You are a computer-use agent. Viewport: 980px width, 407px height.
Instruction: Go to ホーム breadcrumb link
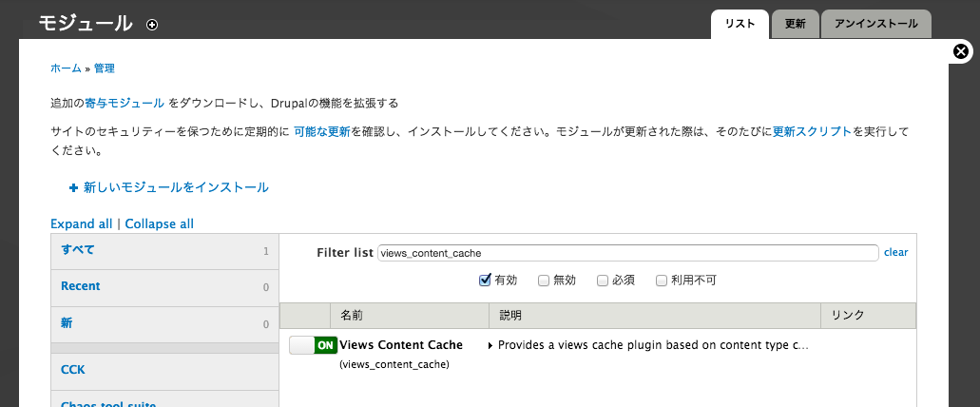66,68
